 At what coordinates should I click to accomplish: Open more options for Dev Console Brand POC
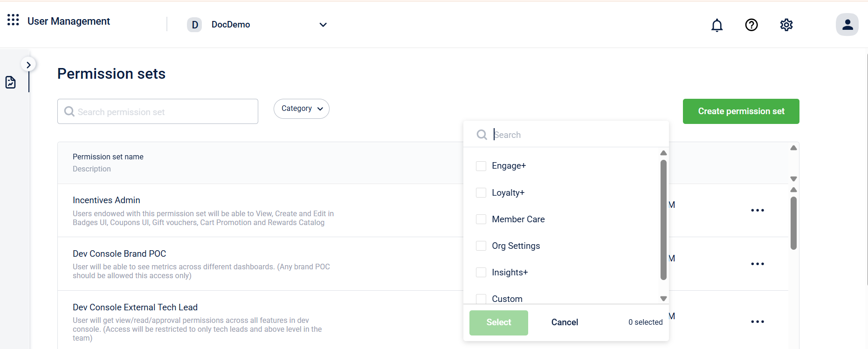[758, 264]
